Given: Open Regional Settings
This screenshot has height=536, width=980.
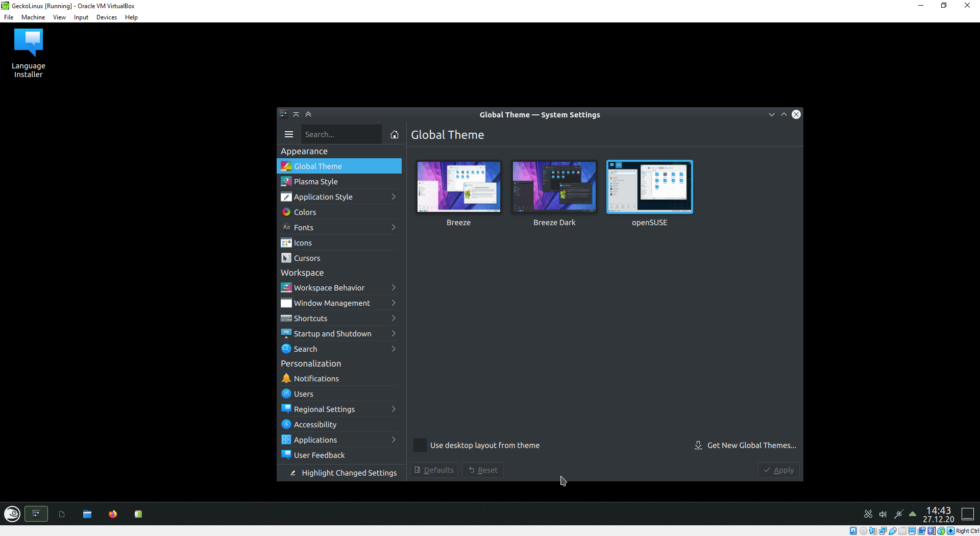Looking at the screenshot, I should (339, 409).
